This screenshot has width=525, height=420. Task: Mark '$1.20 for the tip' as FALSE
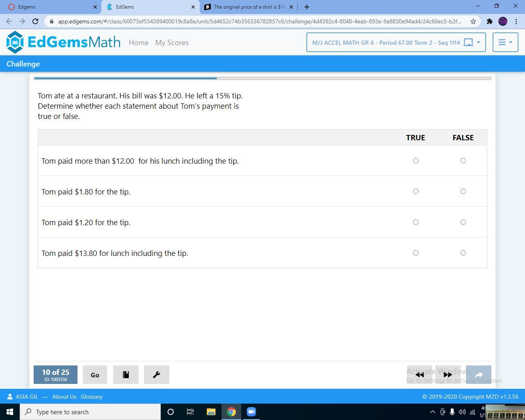click(x=463, y=222)
